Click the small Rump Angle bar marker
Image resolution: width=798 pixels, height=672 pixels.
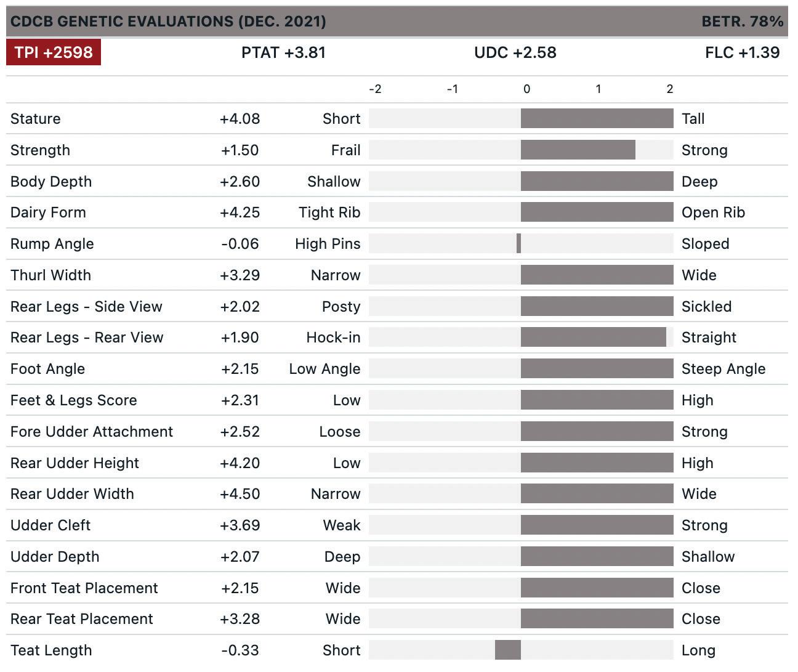[519, 244]
